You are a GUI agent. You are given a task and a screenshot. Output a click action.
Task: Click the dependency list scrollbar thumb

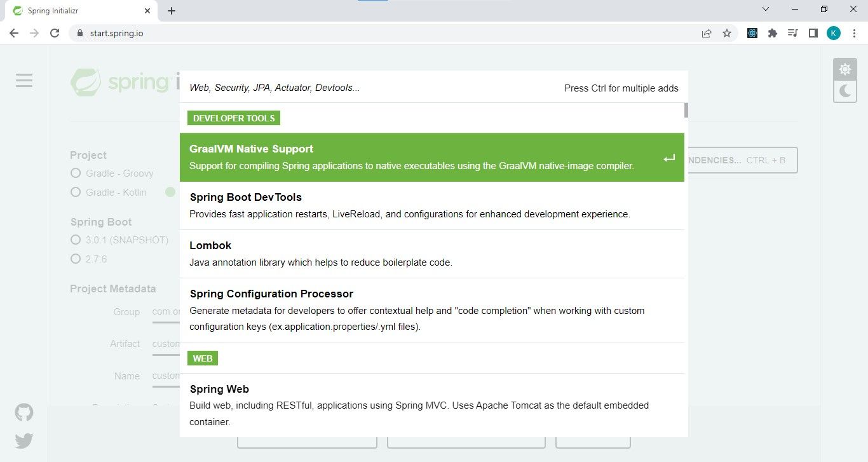[686, 110]
